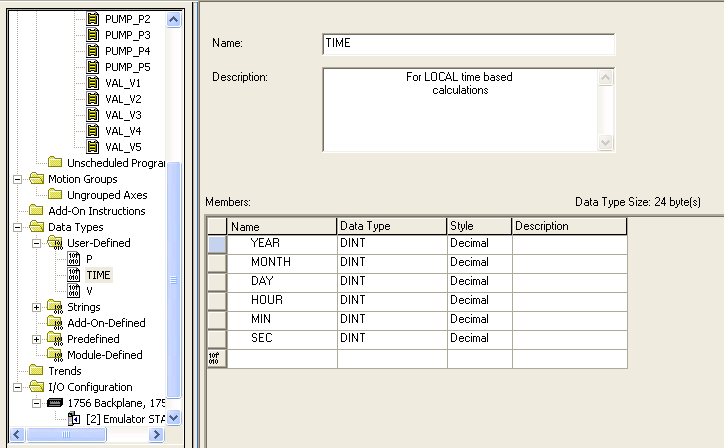The height and width of the screenshot is (448, 724).
Task: Collapse the User-Defined tree node
Action: point(36,243)
